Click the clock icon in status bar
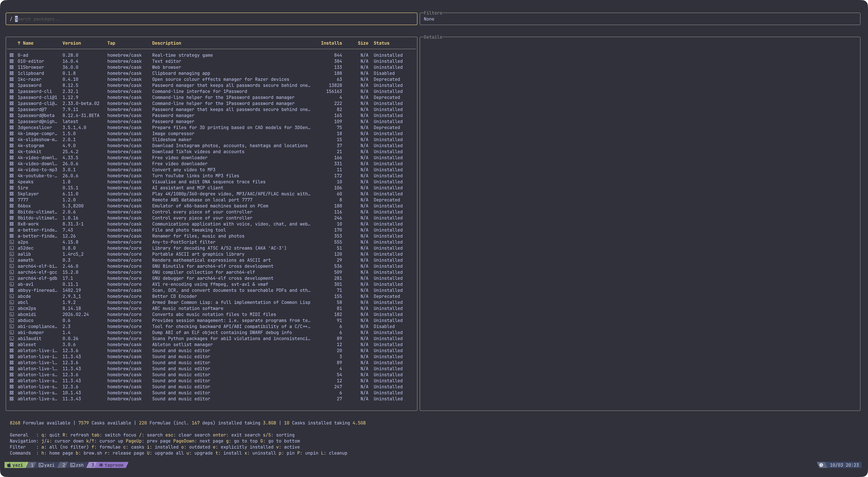This screenshot has height=477, width=868. (x=821, y=465)
